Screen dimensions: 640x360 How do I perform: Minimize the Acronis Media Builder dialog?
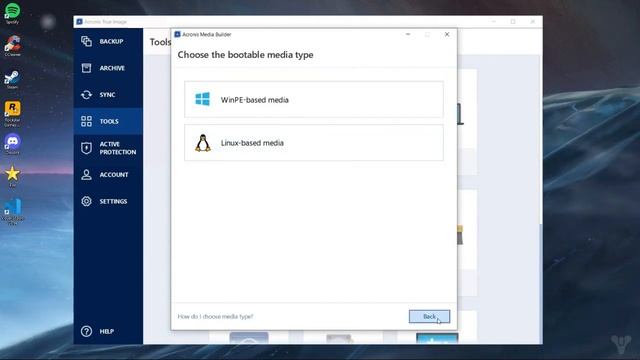(408, 34)
